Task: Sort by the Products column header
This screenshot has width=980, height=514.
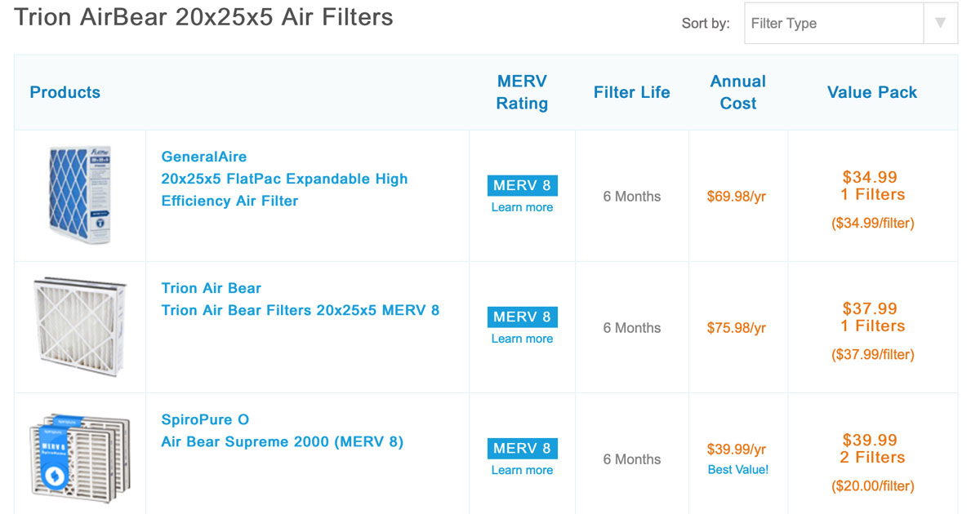Action: [65, 92]
